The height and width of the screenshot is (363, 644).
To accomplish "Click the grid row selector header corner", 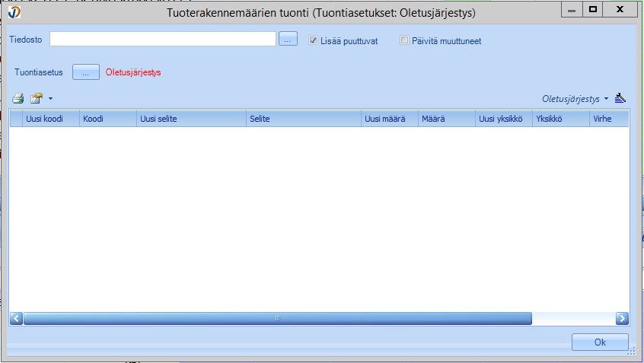I will click(16, 119).
